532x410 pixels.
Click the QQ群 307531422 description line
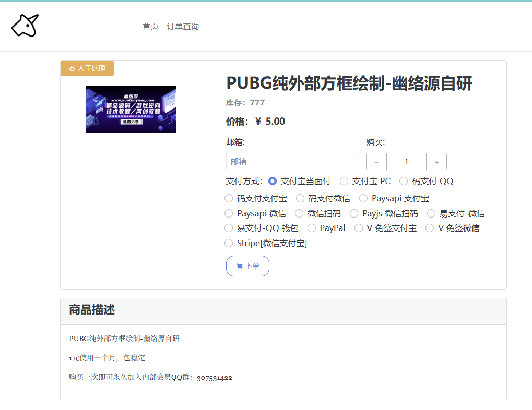click(x=151, y=378)
